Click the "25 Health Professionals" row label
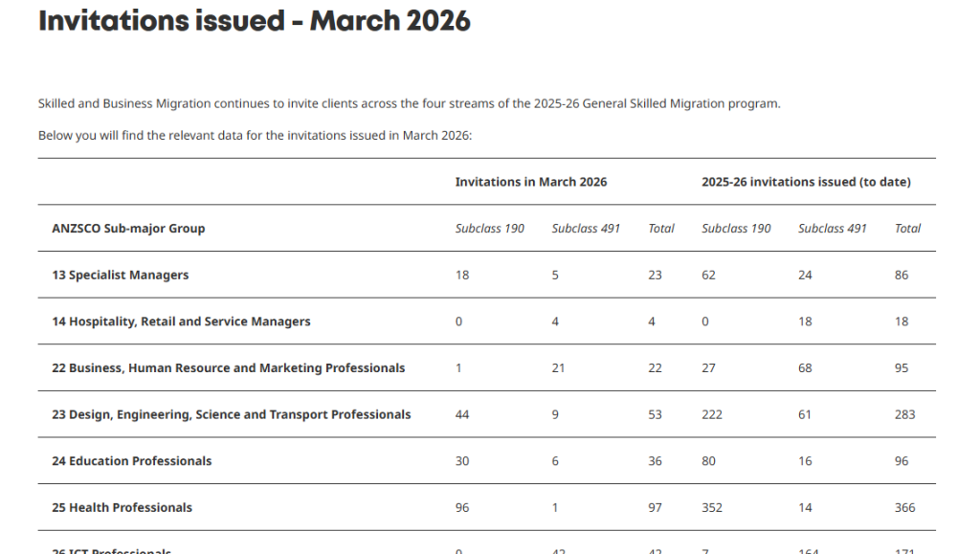Image resolution: width=980 pixels, height=554 pixels. 122,507
